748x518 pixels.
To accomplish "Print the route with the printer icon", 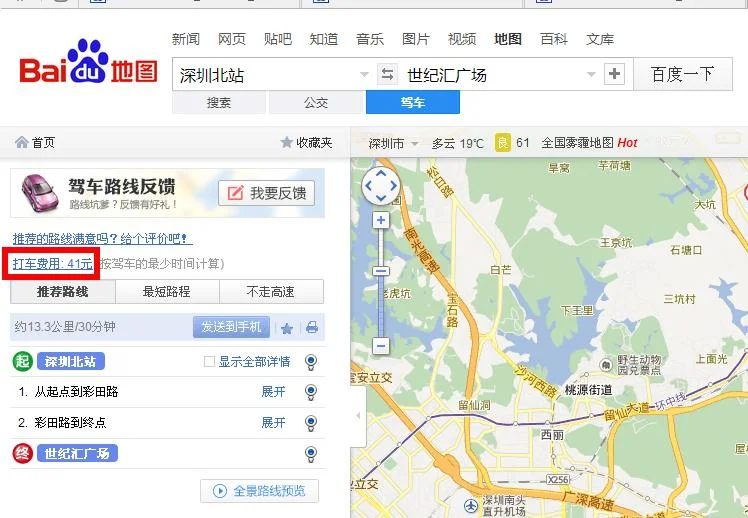I will click(x=312, y=327).
